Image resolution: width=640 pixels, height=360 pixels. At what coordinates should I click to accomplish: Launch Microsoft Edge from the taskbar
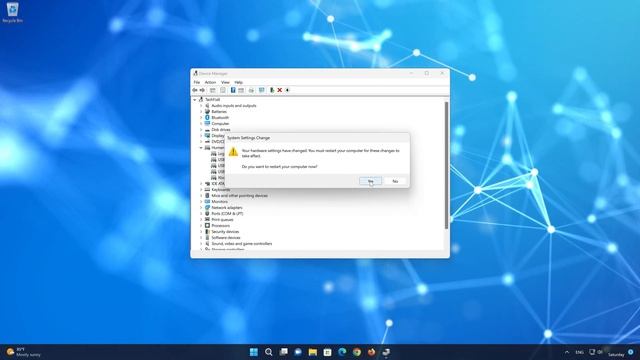tap(342, 352)
